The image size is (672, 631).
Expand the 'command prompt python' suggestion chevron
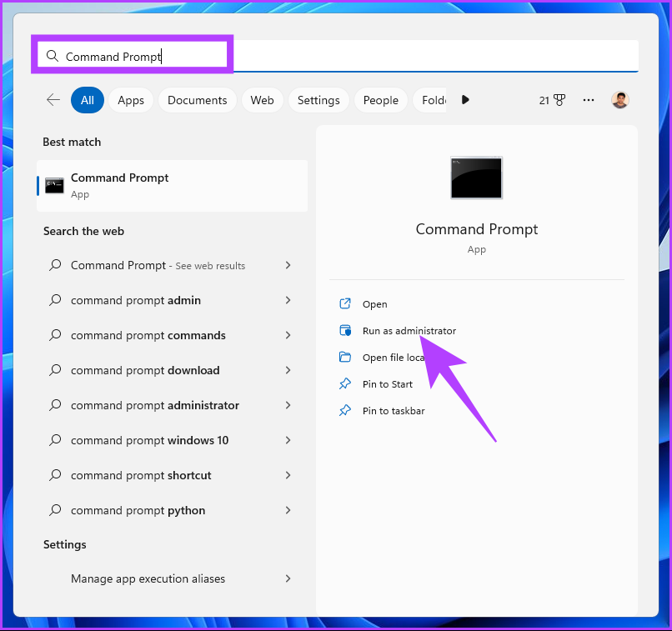pyautogui.click(x=288, y=510)
